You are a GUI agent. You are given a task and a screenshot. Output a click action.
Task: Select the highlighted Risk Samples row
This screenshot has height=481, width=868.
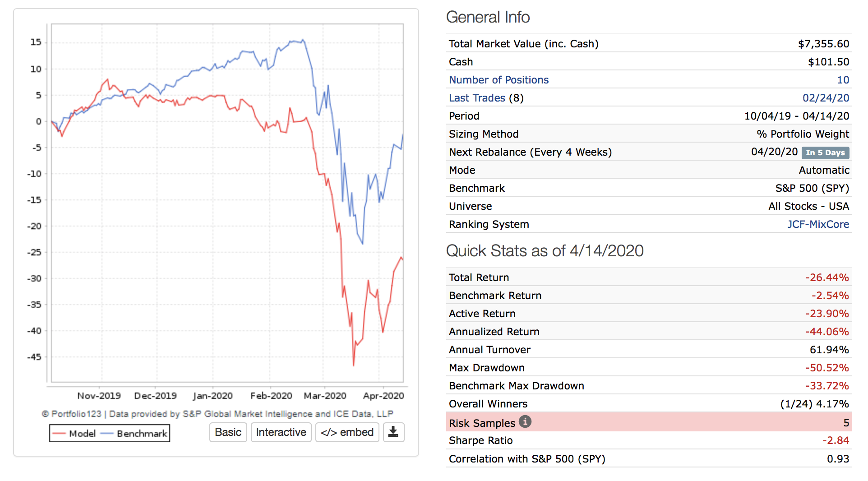[x=649, y=423]
